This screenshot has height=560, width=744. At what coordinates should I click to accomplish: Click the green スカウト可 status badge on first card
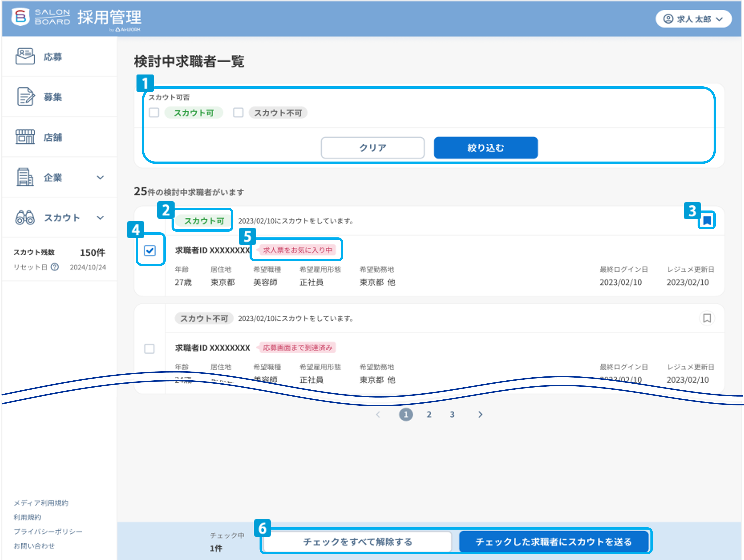(x=204, y=221)
